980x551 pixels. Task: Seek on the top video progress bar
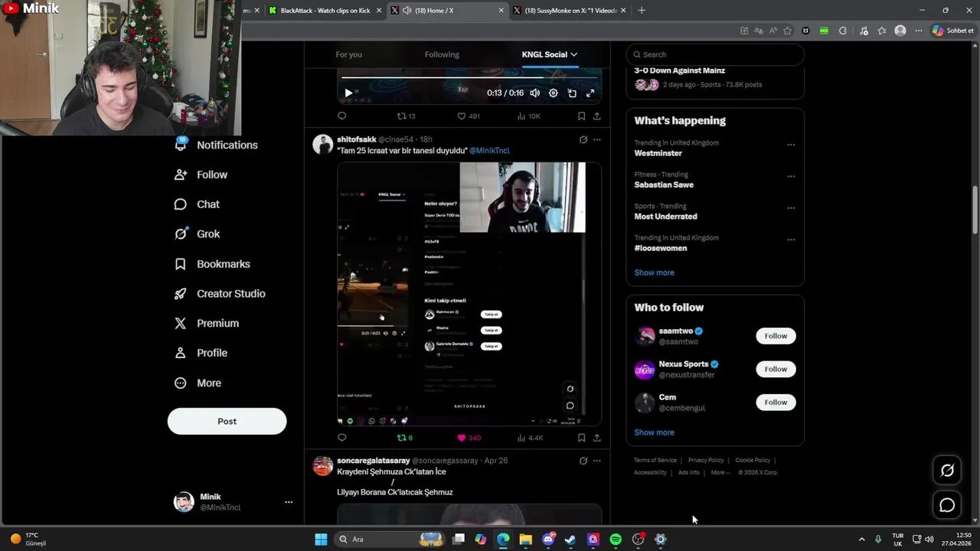pyautogui.click(x=469, y=77)
